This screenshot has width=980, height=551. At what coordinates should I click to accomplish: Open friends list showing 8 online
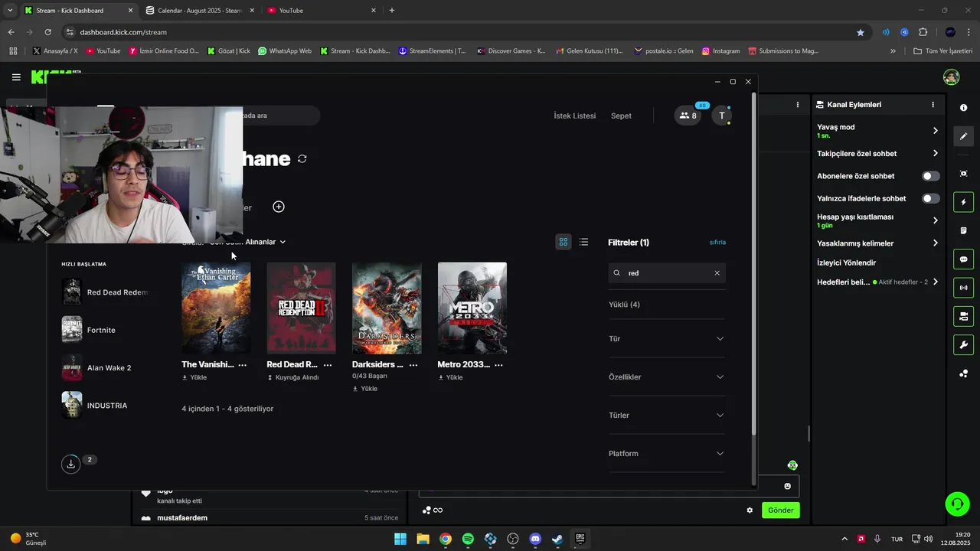coord(688,116)
